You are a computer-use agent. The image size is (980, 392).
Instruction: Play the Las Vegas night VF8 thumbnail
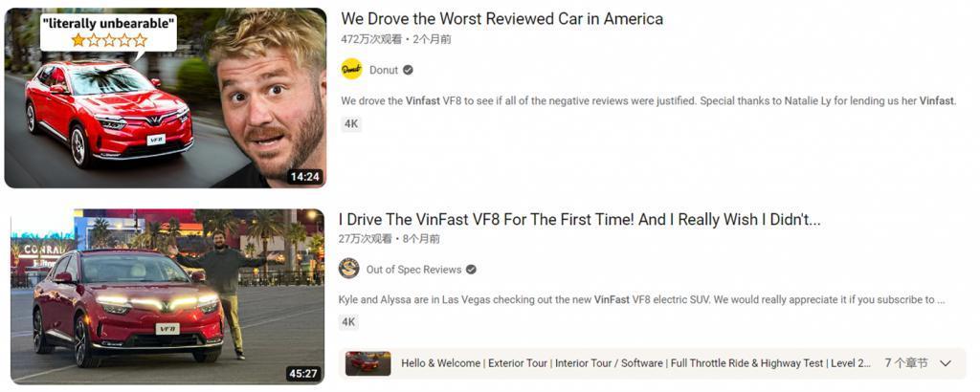pos(167,296)
